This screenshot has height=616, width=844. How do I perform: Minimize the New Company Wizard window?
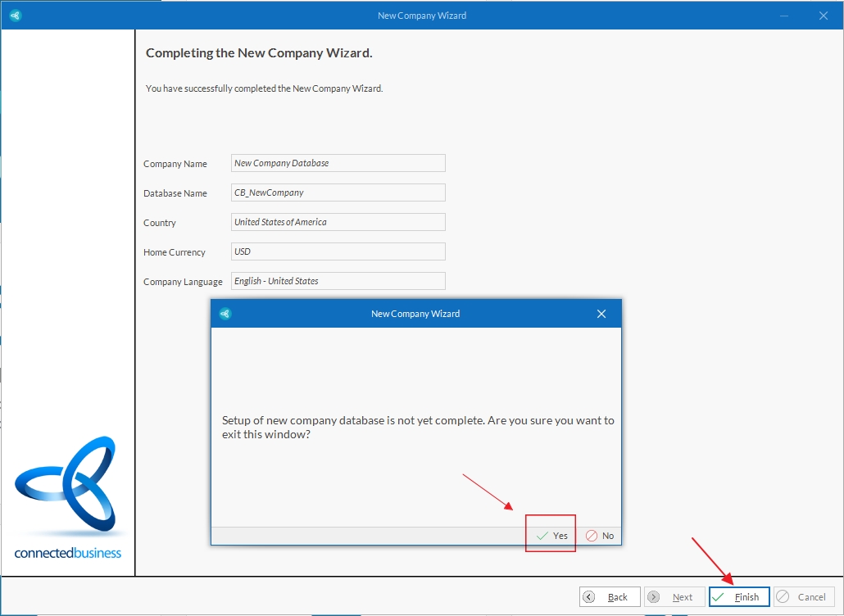(x=784, y=16)
